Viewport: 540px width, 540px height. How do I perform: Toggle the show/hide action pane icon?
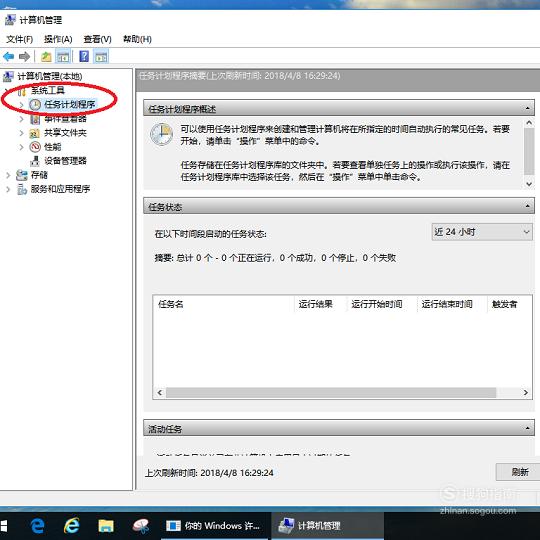(101, 56)
